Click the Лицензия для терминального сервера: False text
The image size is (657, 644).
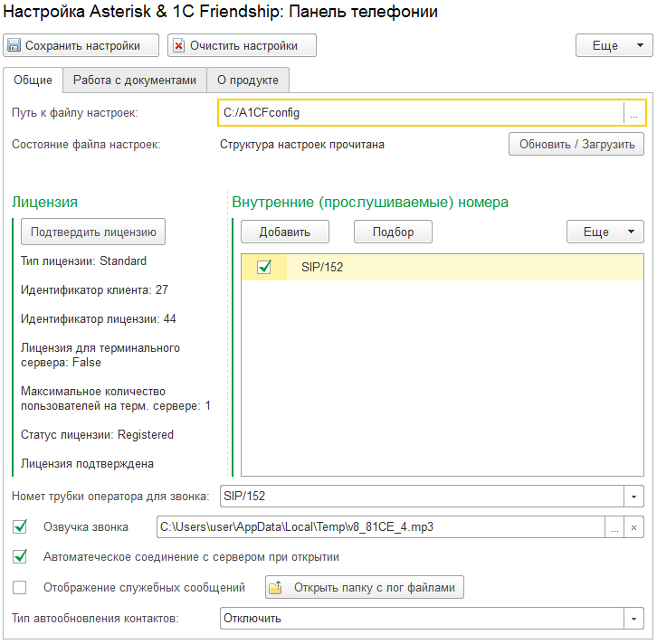(100, 355)
